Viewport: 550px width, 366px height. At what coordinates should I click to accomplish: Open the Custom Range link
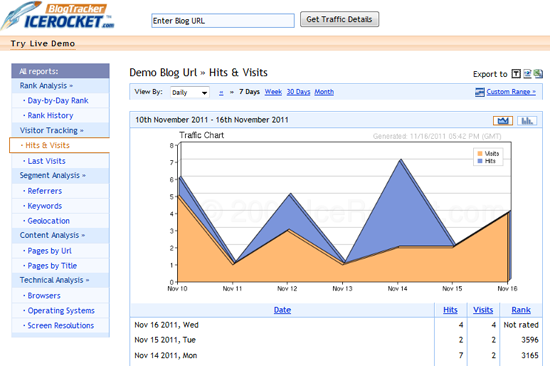[x=511, y=92]
